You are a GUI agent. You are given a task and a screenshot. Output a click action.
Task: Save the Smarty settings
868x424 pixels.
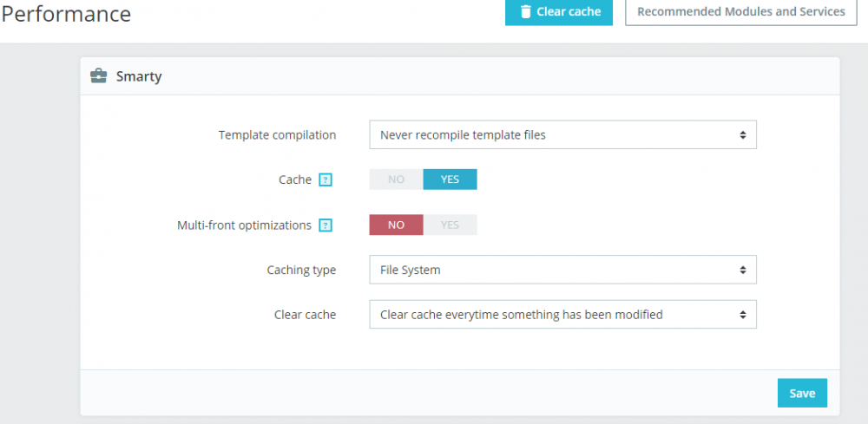point(802,393)
